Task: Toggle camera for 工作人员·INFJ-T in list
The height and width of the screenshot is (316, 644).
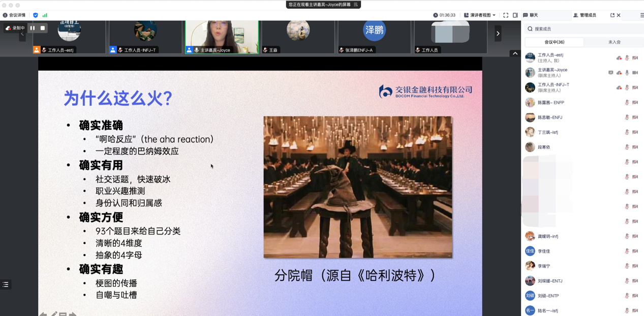Action: (x=635, y=88)
